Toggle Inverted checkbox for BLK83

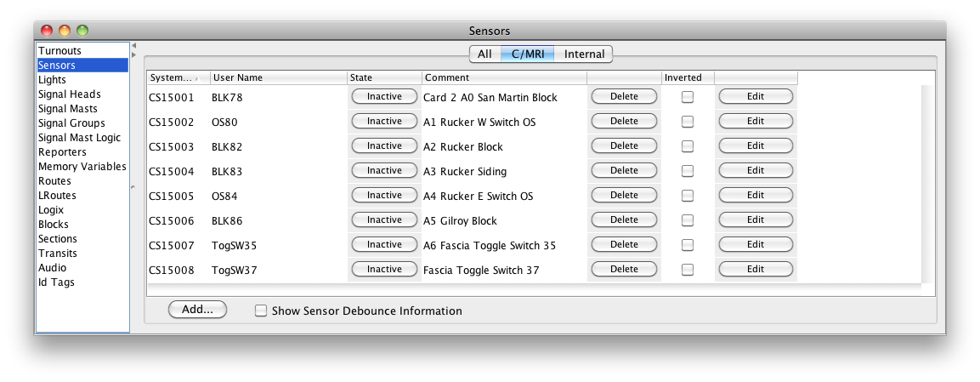click(x=688, y=171)
